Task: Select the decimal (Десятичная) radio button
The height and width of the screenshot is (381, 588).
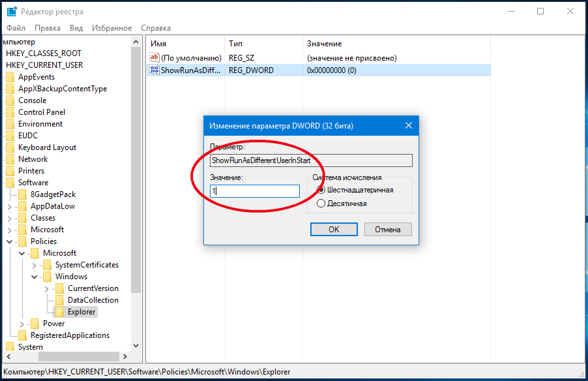Action: point(321,204)
